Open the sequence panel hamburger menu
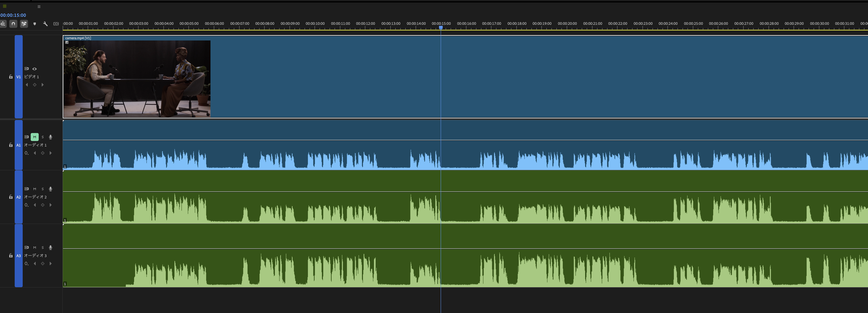The image size is (868, 313). (x=39, y=6)
